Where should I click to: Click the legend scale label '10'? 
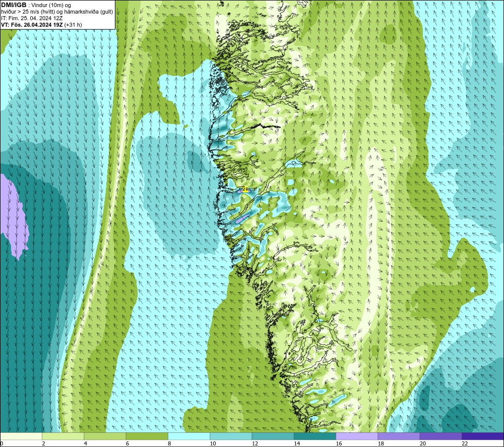tap(213, 443)
